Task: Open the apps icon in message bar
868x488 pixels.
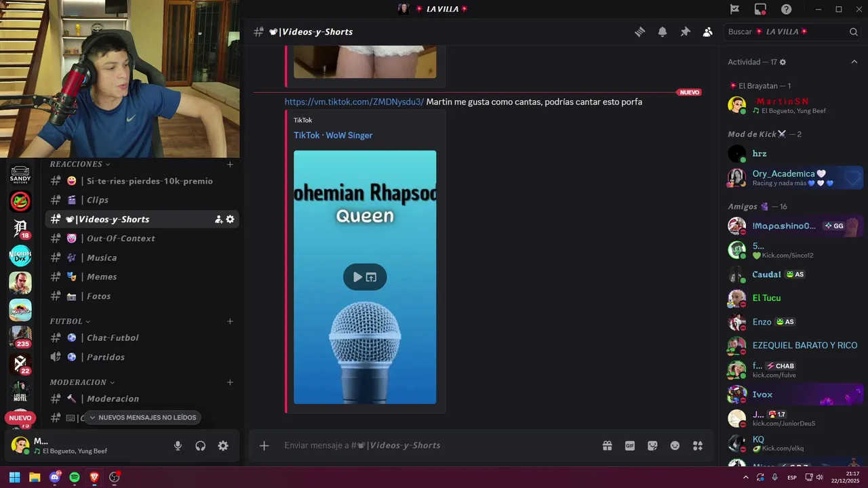Action: (x=698, y=445)
